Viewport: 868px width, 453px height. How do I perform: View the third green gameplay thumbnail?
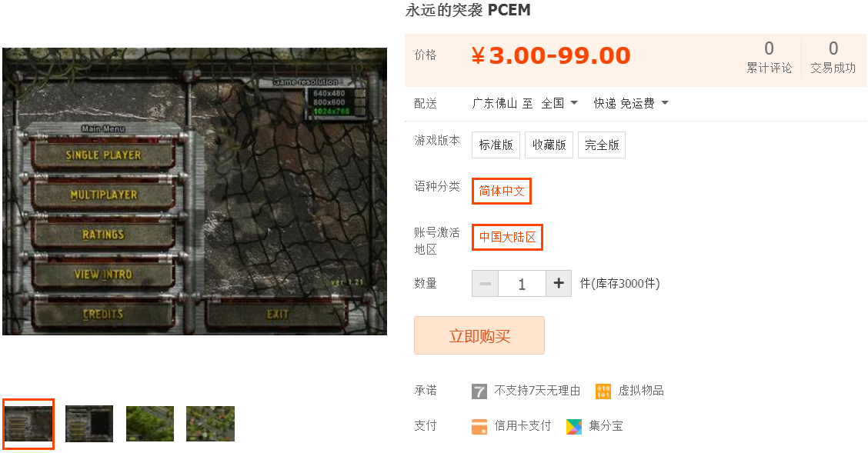point(150,424)
